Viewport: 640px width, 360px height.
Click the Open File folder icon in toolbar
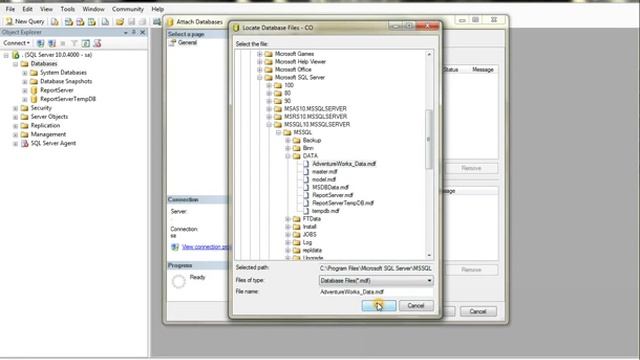(120, 22)
